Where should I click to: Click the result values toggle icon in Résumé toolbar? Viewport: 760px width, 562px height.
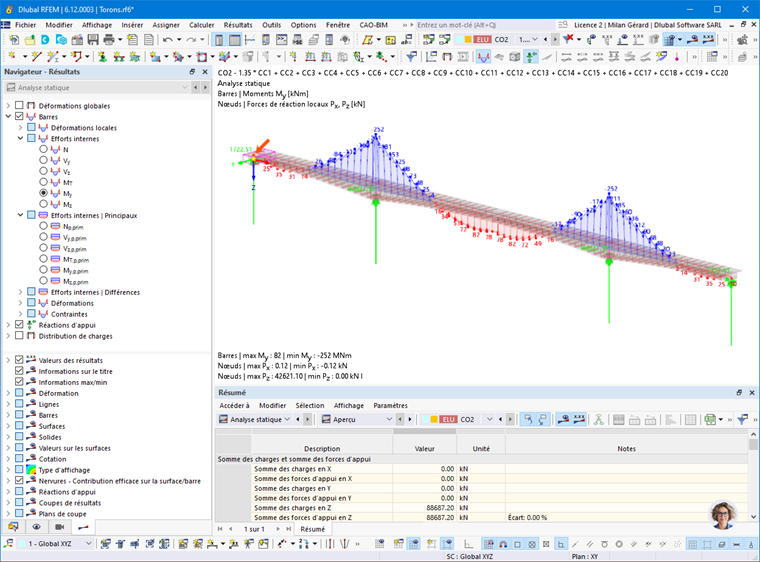(x=579, y=419)
